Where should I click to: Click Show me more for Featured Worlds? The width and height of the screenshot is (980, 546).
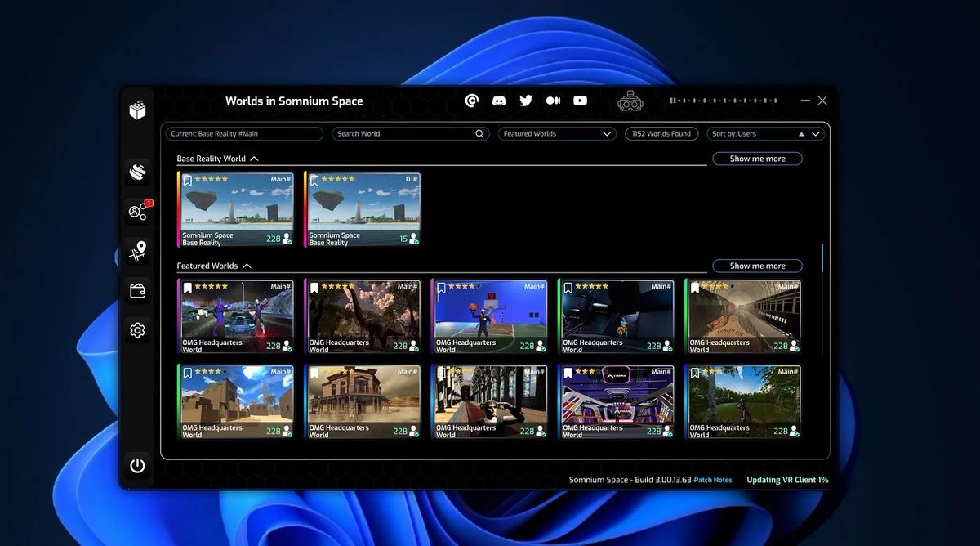[x=757, y=266]
